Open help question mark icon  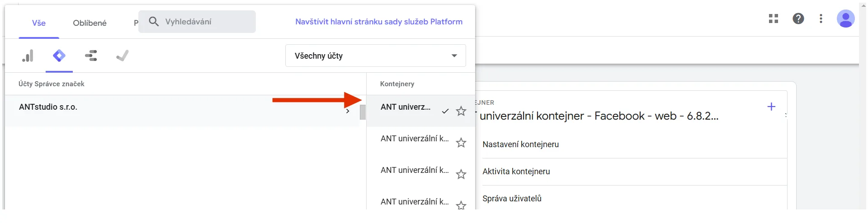pos(798,19)
